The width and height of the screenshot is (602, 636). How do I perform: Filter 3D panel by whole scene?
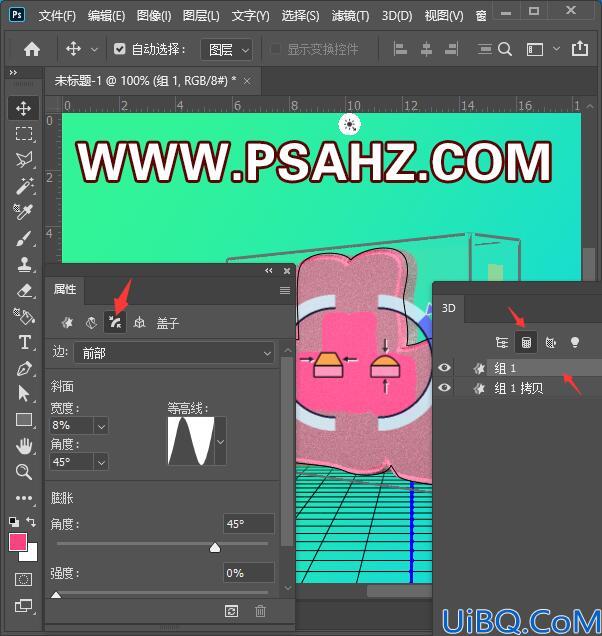click(x=502, y=343)
